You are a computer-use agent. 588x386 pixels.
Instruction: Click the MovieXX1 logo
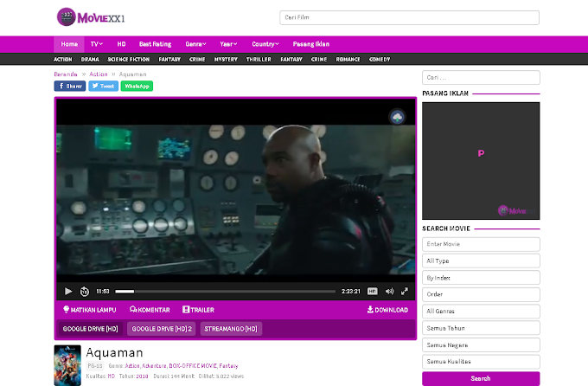click(91, 17)
